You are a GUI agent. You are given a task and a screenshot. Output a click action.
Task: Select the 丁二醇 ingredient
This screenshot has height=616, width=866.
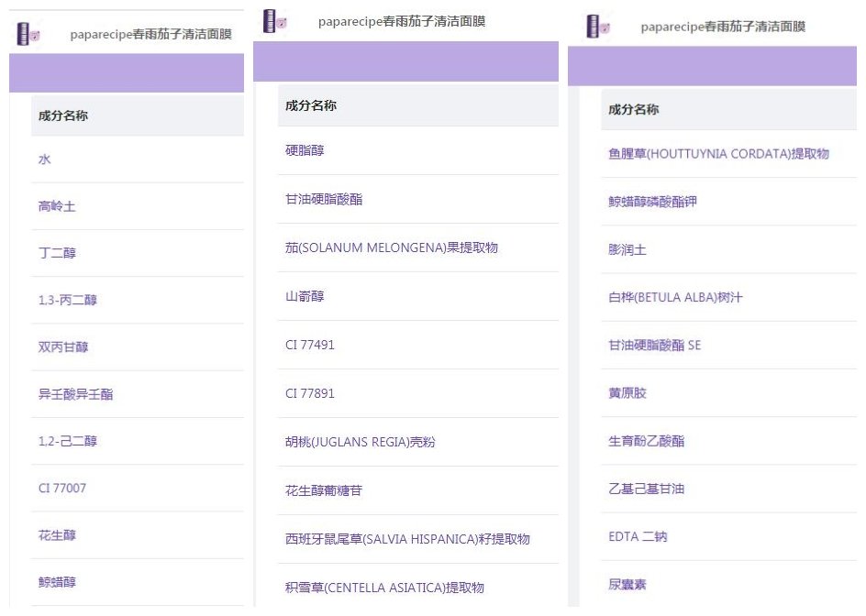coord(57,253)
